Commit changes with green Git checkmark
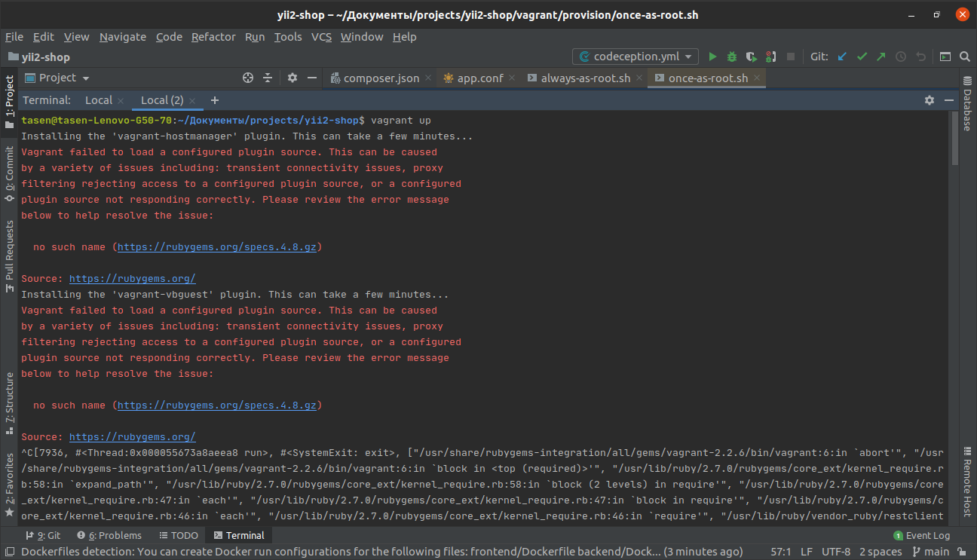 coord(862,57)
